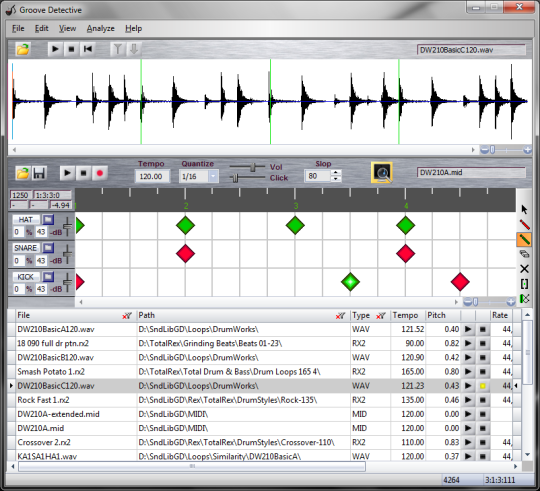Click the Vol slider handle

click(x=253, y=167)
